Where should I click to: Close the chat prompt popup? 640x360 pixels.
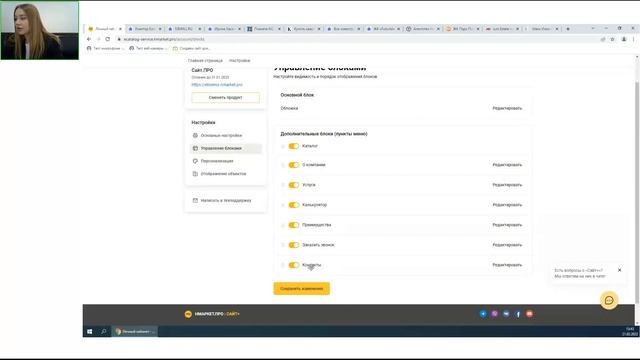click(x=620, y=270)
